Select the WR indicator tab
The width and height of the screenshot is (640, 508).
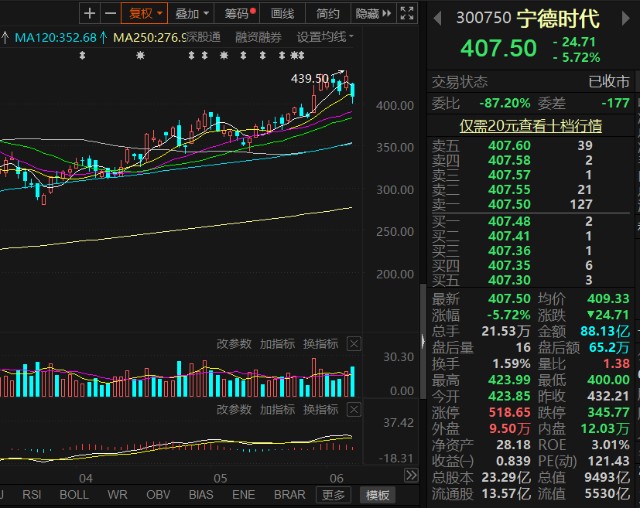click(118, 495)
